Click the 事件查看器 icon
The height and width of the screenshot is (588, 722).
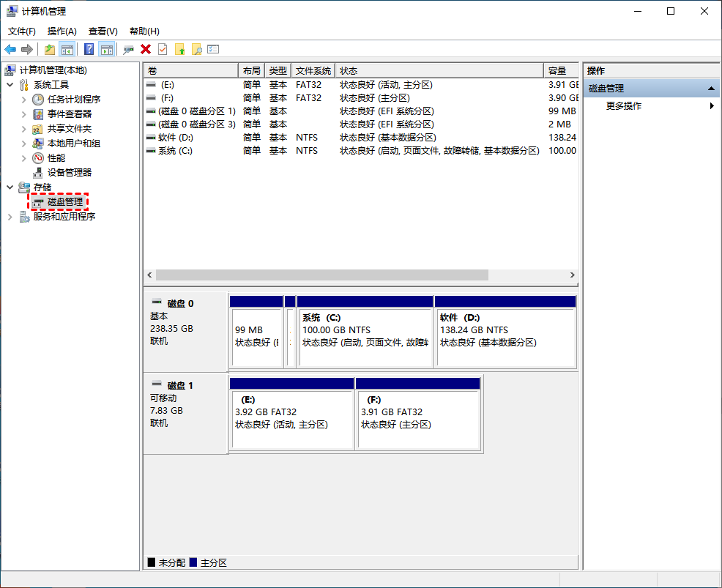(38, 114)
